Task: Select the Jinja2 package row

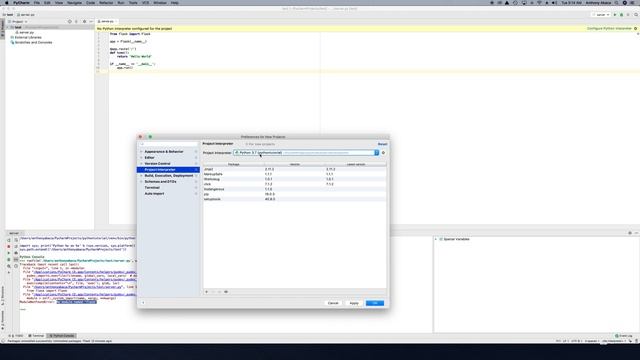Action: tap(295, 169)
